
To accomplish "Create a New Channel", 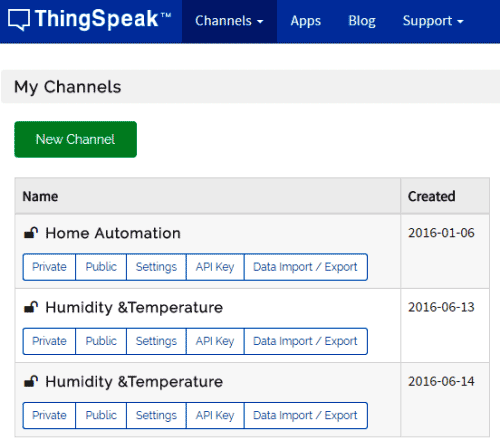I will (75, 139).
